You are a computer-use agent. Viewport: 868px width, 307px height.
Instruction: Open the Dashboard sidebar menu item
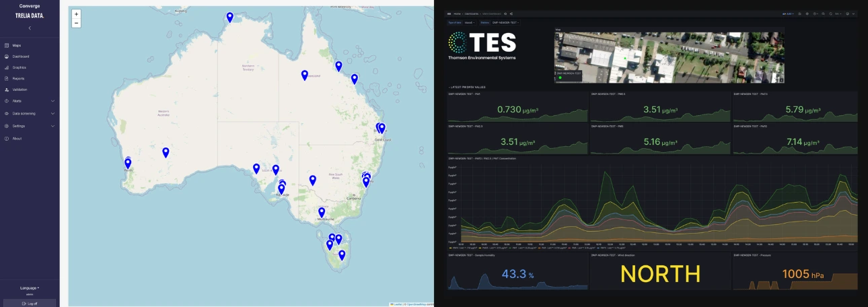[21, 57]
